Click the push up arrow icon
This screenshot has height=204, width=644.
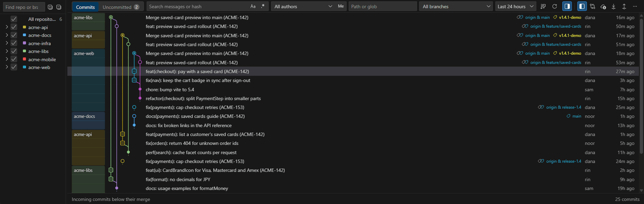pos(624,6)
